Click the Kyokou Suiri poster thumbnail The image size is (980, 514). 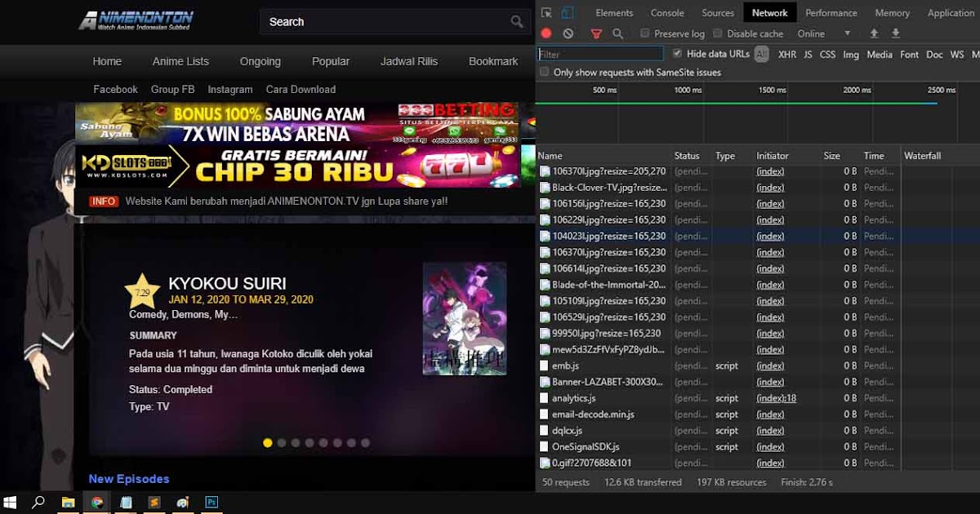click(465, 319)
